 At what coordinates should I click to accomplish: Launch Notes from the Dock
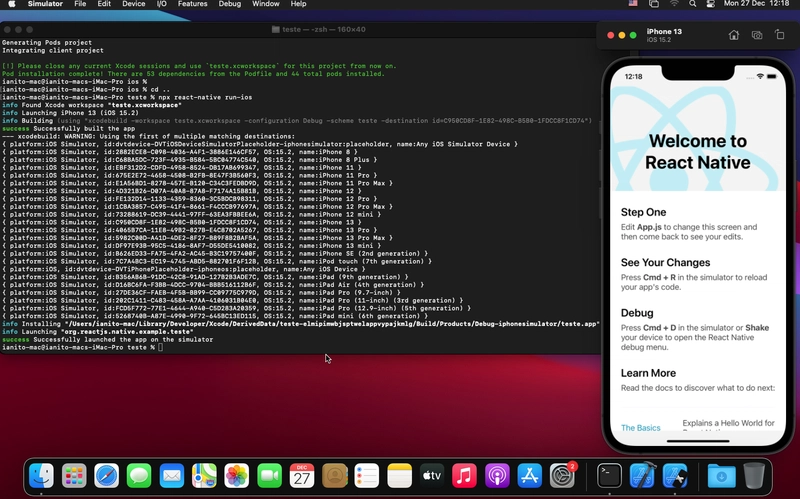pos(399,476)
